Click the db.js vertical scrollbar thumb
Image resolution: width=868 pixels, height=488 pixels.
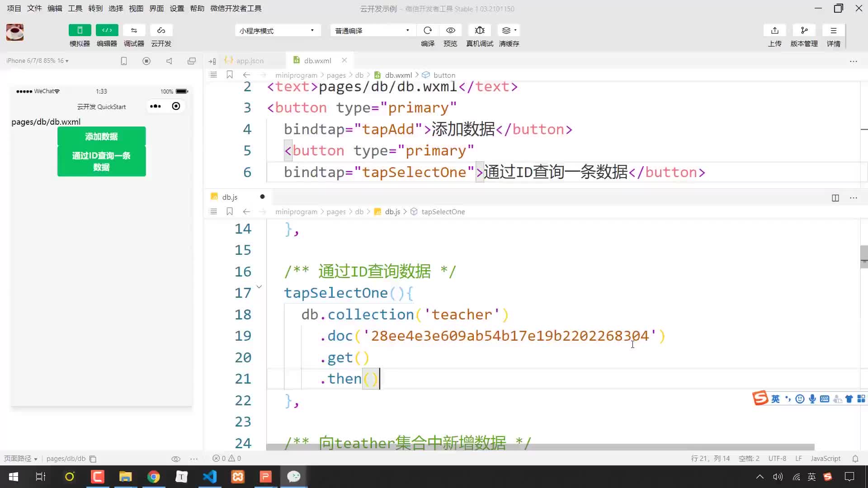click(864, 257)
